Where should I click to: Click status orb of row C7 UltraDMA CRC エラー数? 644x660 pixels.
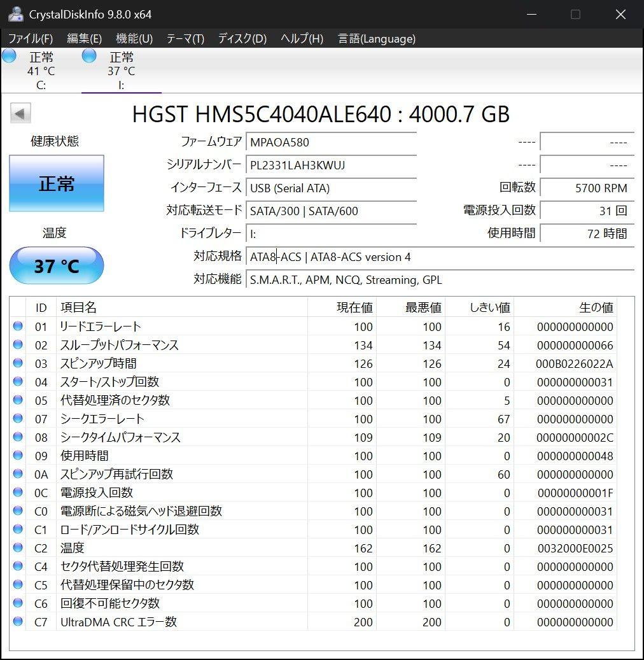(x=18, y=621)
